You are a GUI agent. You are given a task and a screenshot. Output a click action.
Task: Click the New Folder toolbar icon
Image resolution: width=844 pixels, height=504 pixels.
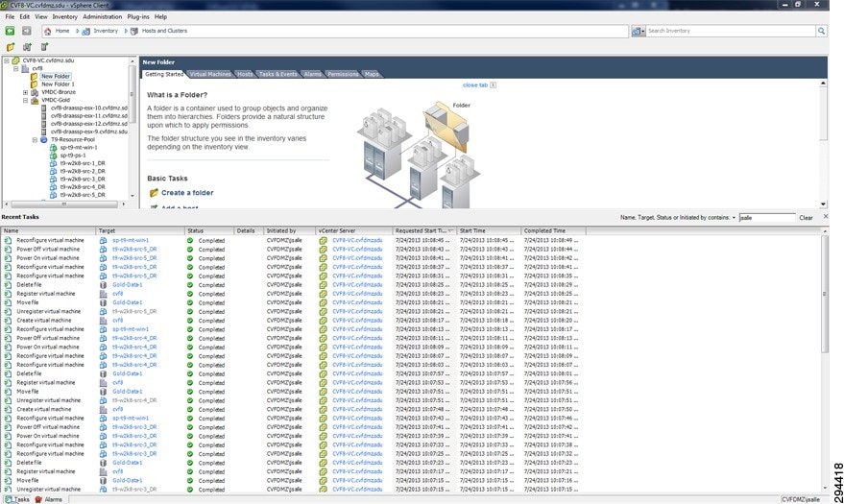click(x=11, y=47)
